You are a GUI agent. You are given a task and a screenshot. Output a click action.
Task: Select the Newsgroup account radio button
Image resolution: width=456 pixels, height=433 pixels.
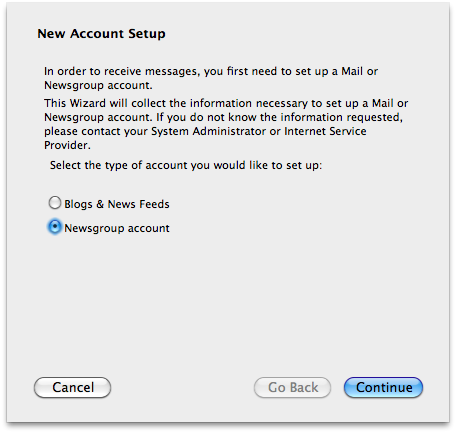tap(55, 227)
